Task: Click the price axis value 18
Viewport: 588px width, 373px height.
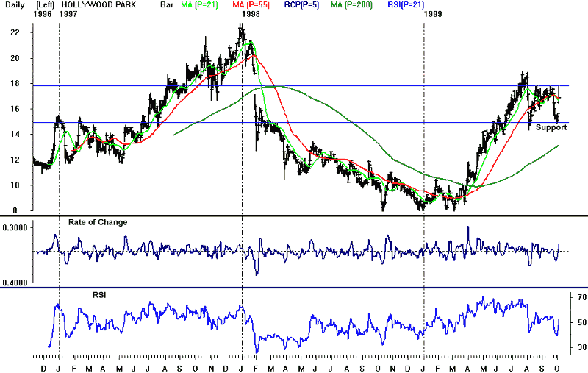Action: [15, 83]
